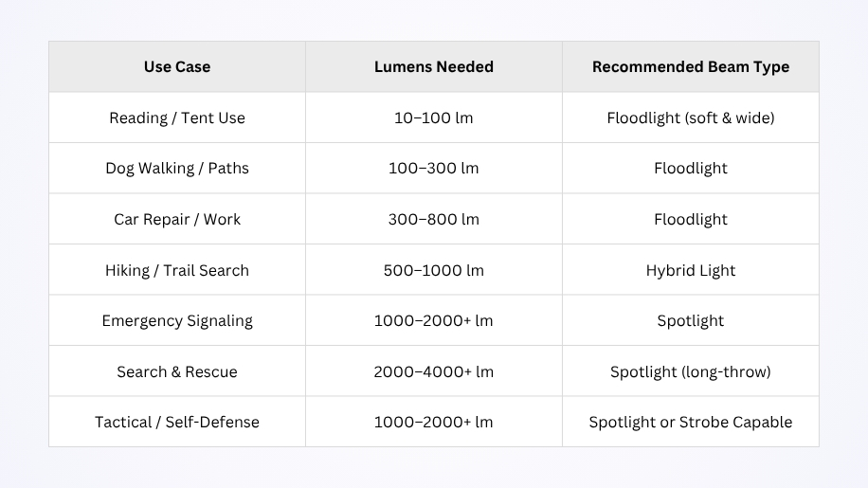Click the "Lumens Needed" column header
Viewport: 868px width, 488px height.
pos(433,66)
